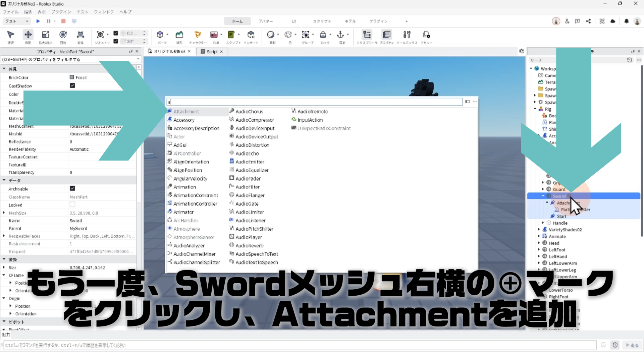Select AlignPosition from the insert list

coord(187,170)
